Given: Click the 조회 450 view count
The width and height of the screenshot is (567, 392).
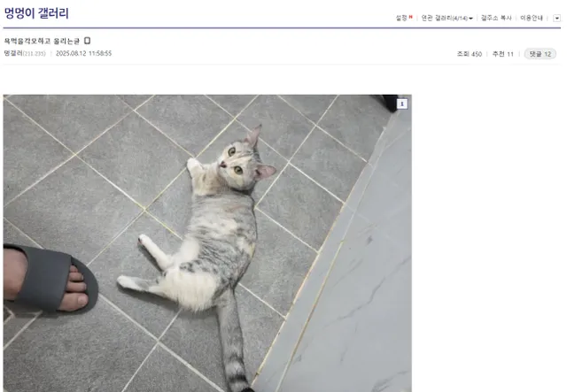Looking at the screenshot, I should tap(469, 54).
